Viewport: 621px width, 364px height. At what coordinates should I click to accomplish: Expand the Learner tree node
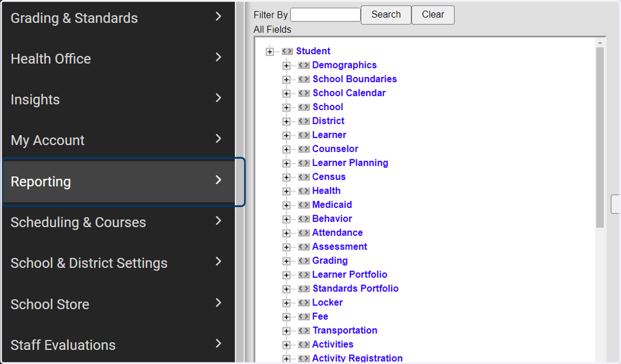click(x=286, y=135)
